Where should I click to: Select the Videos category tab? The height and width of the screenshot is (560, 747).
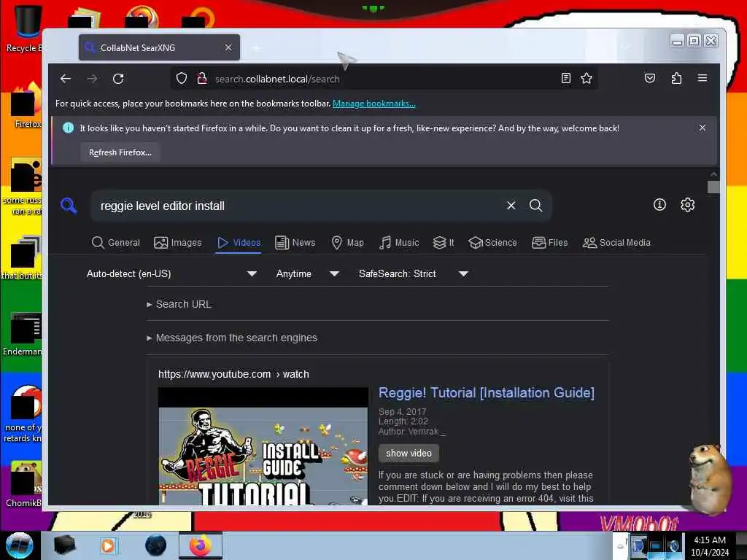(x=239, y=243)
